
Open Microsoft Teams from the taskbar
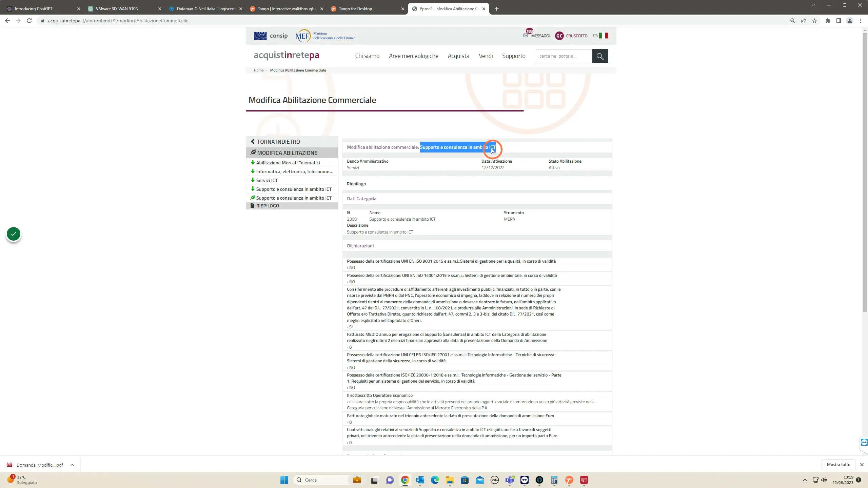point(510,480)
